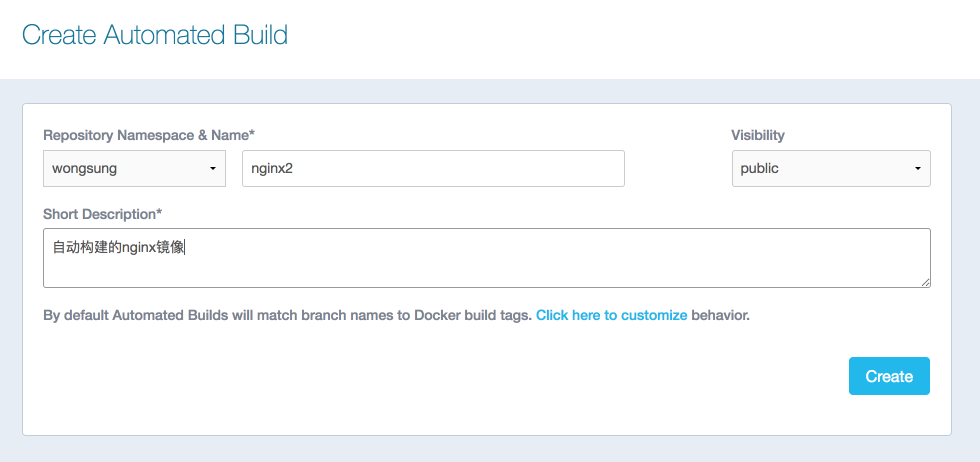The image size is (980, 462).
Task: Click the 'public' value in the Visibility selector
Action: coord(759,168)
